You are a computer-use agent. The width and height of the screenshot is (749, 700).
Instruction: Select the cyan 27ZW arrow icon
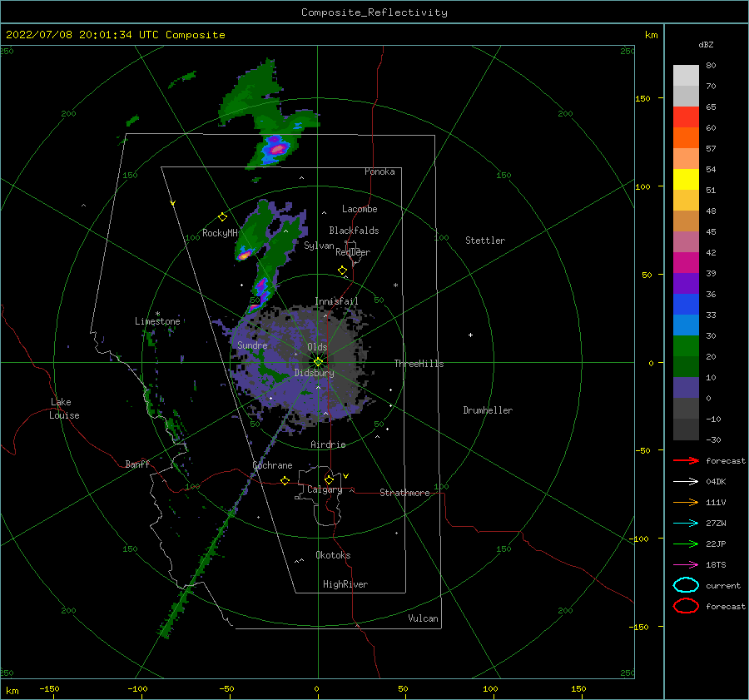pos(686,524)
